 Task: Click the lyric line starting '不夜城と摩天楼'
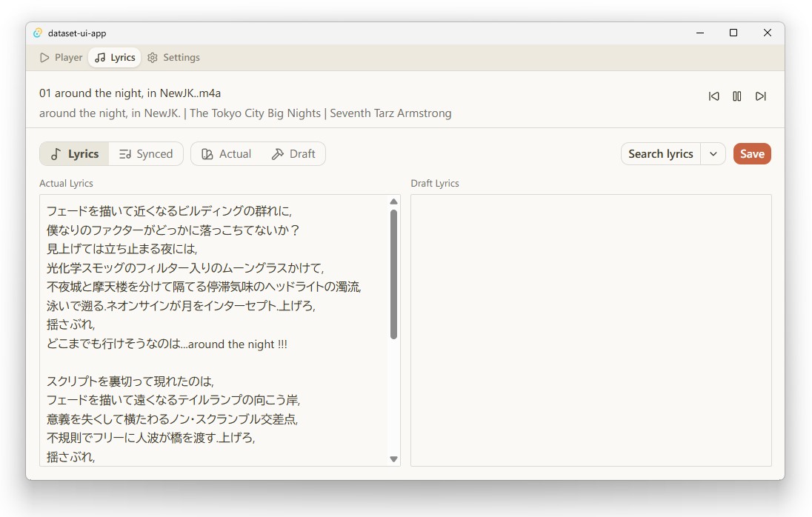point(204,287)
